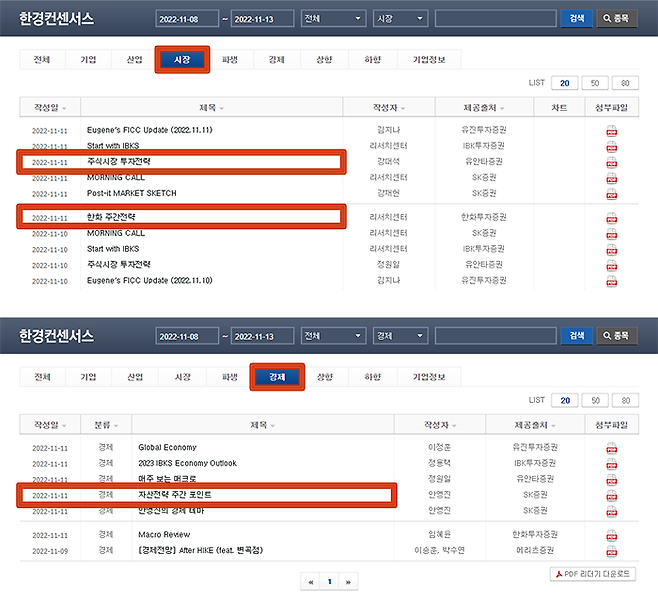
Task: Open the 시장 category dropdown in upper header
Action: pos(400,18)
